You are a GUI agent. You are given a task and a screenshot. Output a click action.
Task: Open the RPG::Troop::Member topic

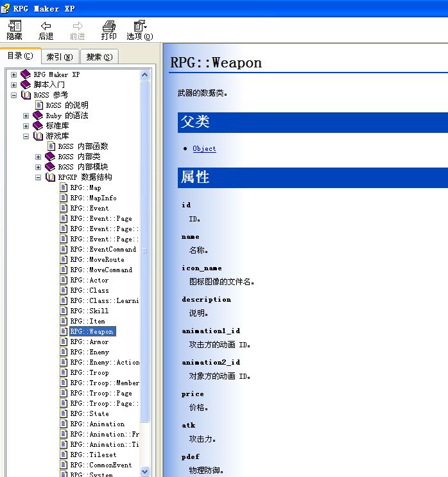pos(105,383)
